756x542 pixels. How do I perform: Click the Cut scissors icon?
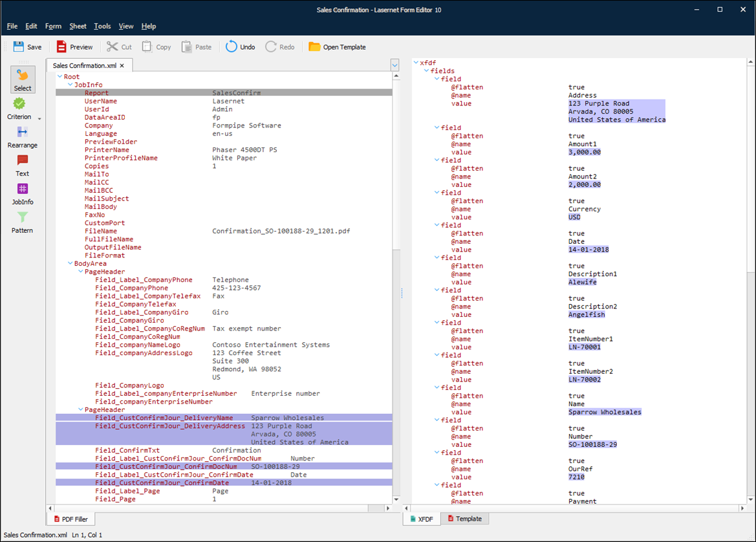point(113,47)
